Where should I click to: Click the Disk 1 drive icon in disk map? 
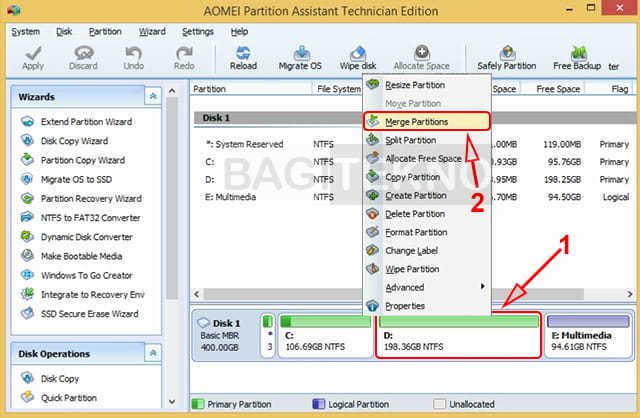[203, 323]
